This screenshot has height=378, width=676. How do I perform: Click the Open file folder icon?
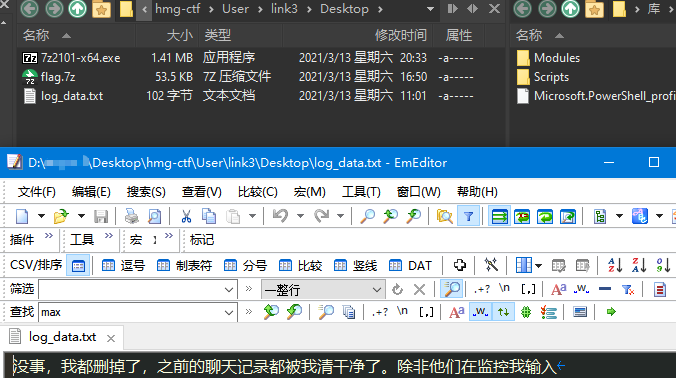61,216
